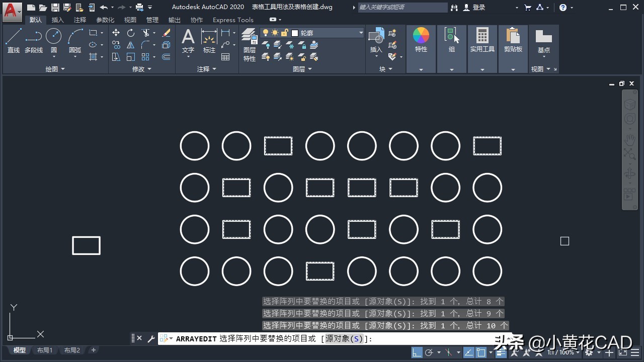644x362 pixels.
Task: Open Layer Properties (图层特性) manager
Action: [250, 44]
